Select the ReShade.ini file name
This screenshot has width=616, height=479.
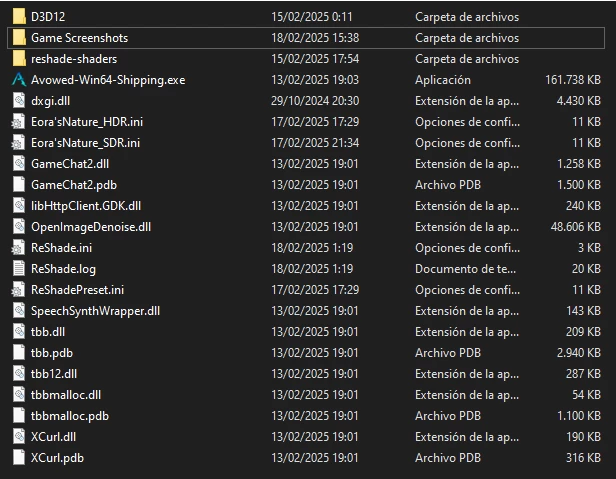pyautogui.click(x=61, y=248)
